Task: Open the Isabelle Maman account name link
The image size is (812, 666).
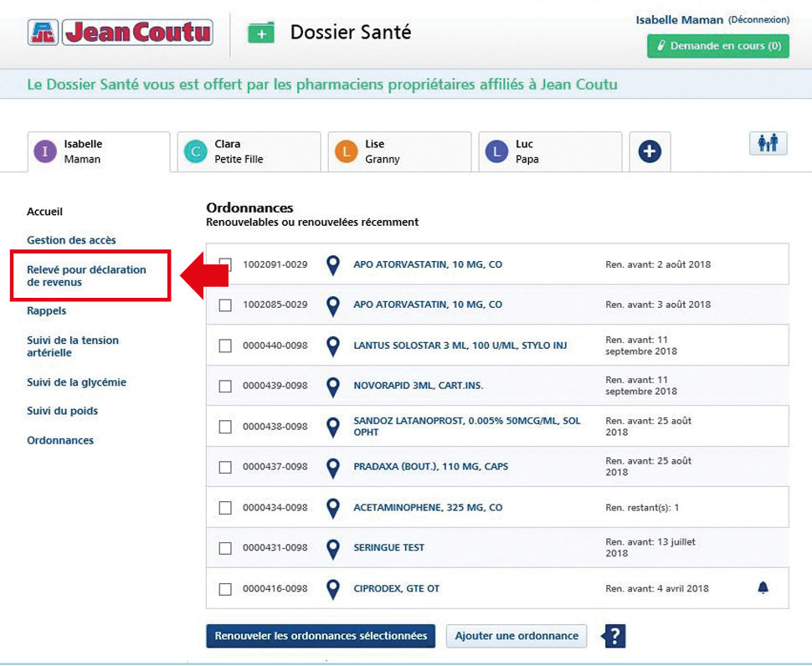Action: 680,20
